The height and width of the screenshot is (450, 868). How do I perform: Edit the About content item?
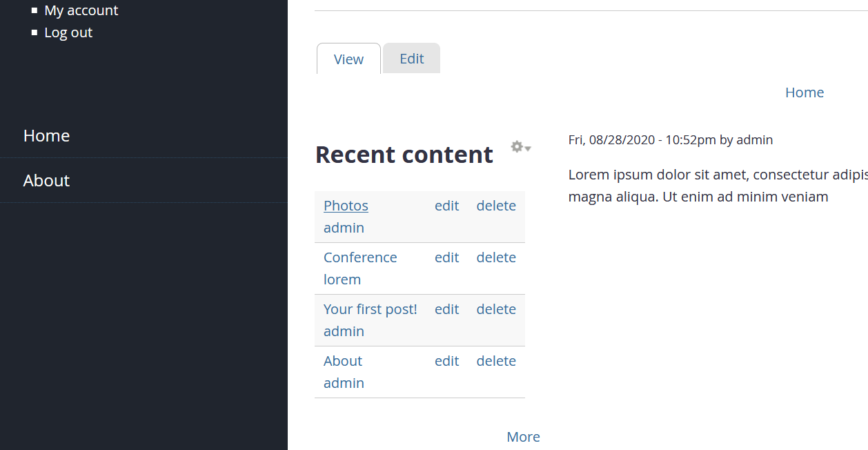click(x=446, y=360)
